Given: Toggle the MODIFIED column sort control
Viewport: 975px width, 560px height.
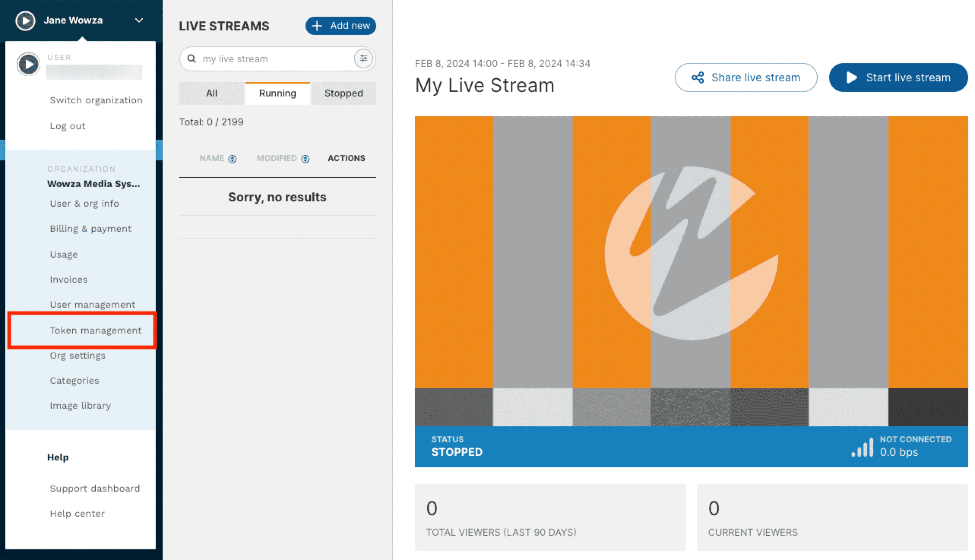Looking at the screenshot, I should point(305,158).
